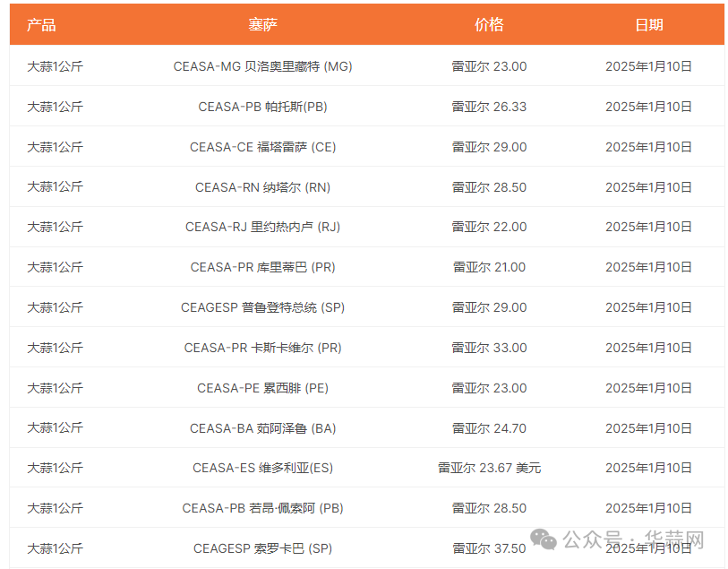Click CEAGESP 索罗卡巴 (SP) entry
The height and width of the screenshot is (569, 728).
(262, 548)
